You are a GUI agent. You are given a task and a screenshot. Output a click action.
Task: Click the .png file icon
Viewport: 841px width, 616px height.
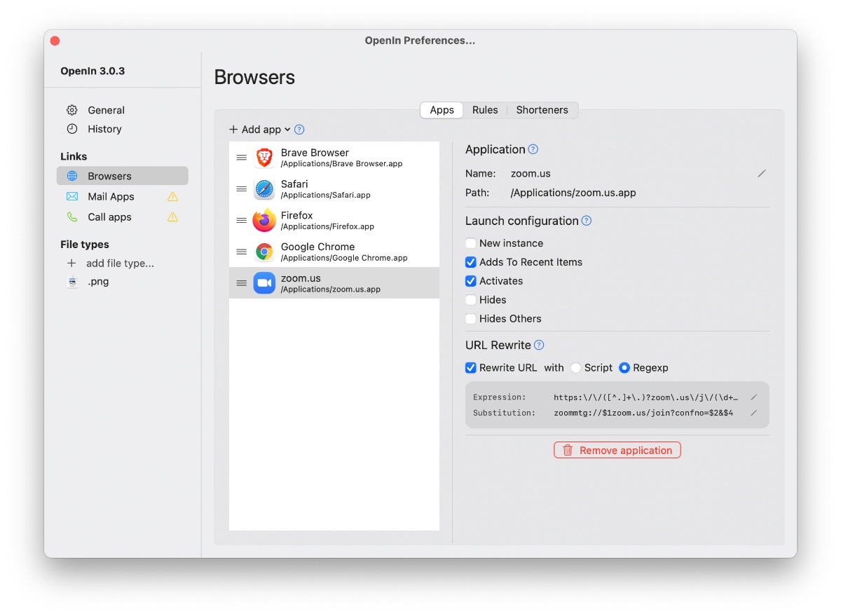pos(71,282)
